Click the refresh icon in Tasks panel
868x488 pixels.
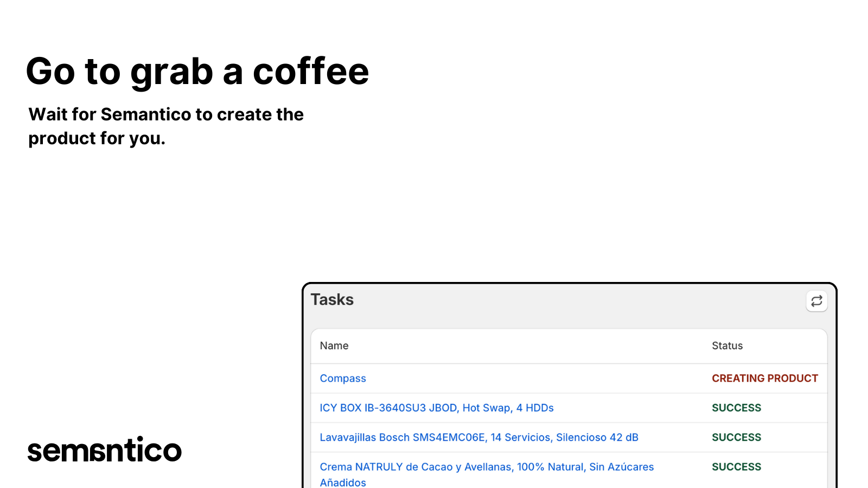pyautogui.click(x=817, y=301)
